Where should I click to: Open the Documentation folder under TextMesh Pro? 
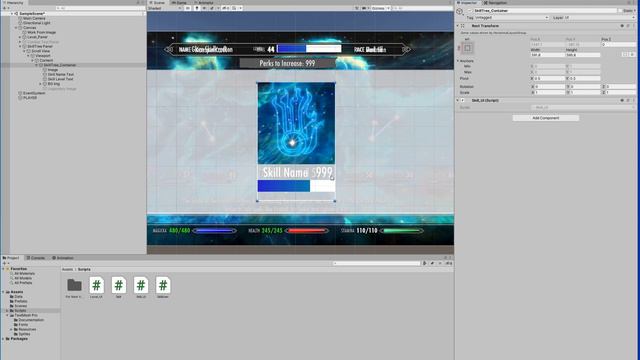tap(29, 320)
